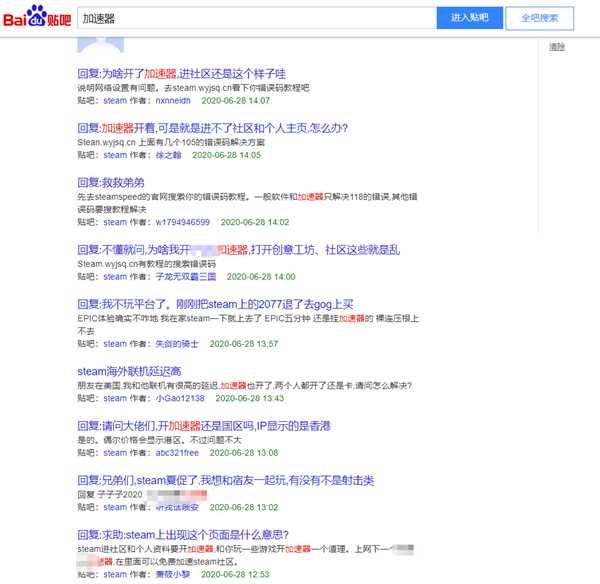The width and height of the screenshot is (600, 584).
Task: Click steam 贴吧 link under 兄弟们 post
Action: [x=115, y=507]
